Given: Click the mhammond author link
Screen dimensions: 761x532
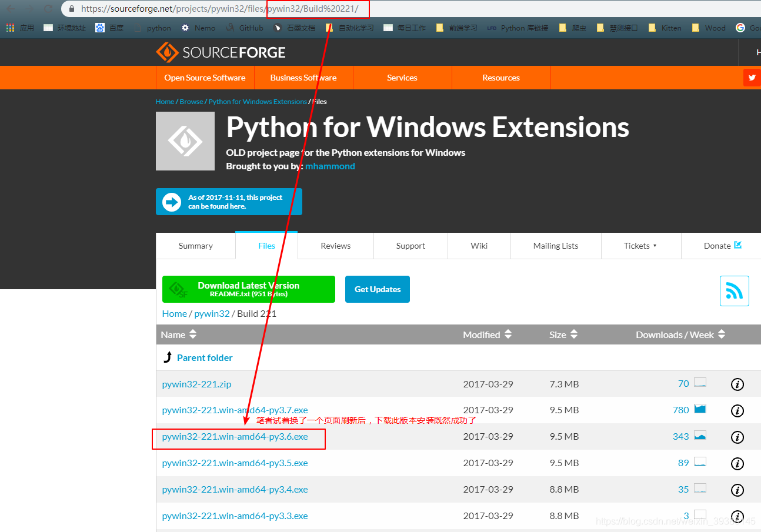Looking at the screenshot, I should (330, 166).
